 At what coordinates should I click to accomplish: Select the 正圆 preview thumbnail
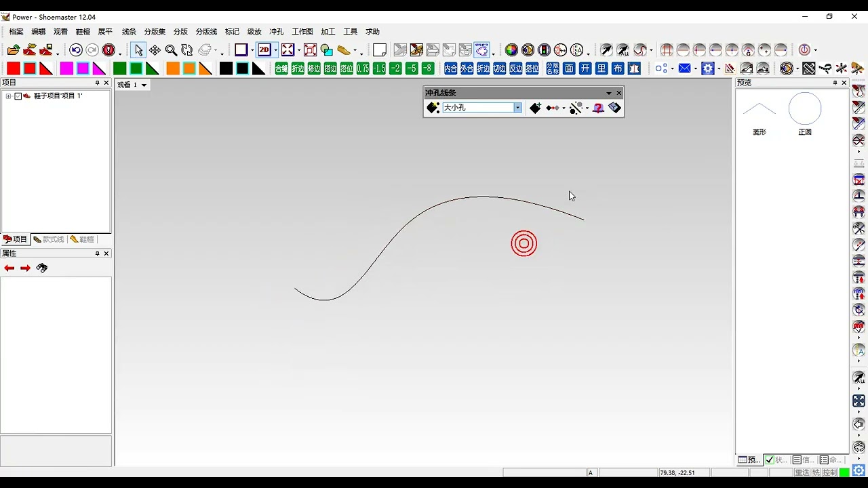point(805,115)
